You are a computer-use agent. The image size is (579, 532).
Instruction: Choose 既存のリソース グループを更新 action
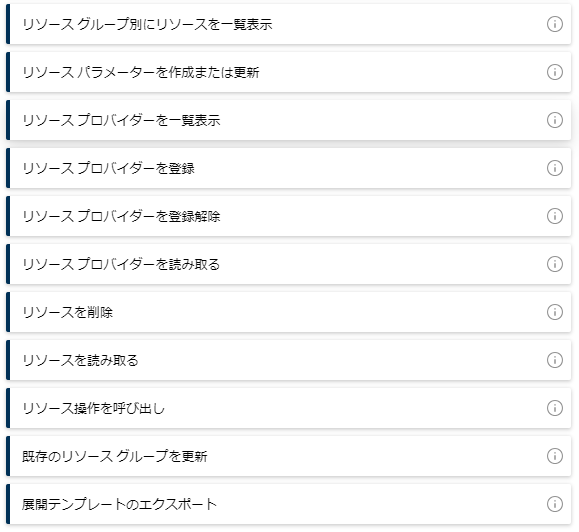(288, 456)
